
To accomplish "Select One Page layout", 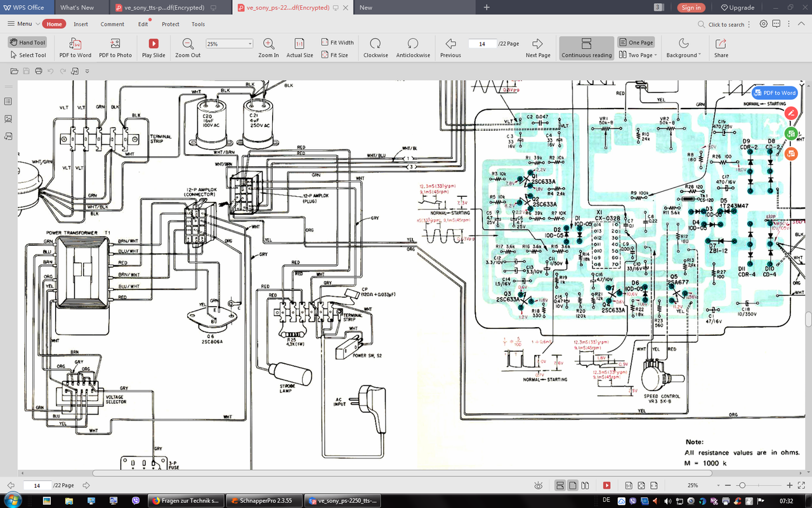I will 636,43.
